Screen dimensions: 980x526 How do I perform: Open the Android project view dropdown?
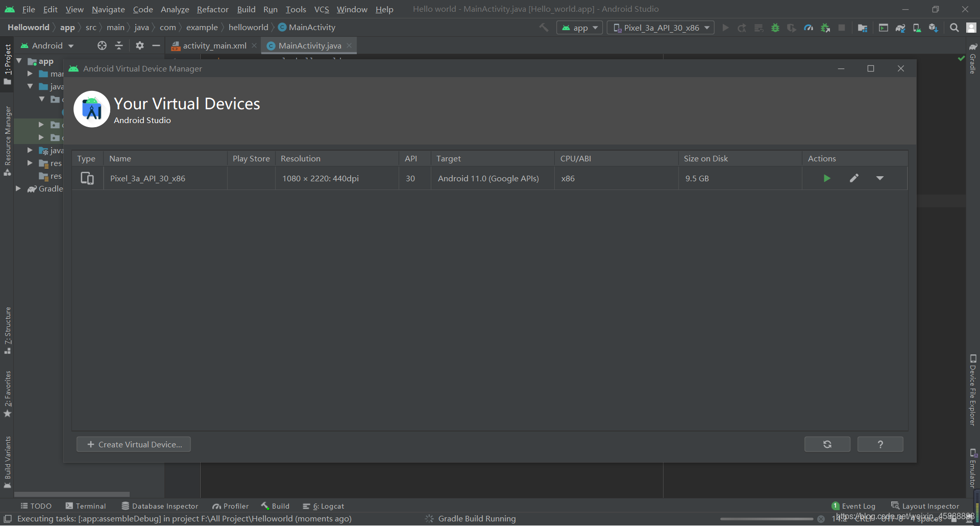click(47, 45)
